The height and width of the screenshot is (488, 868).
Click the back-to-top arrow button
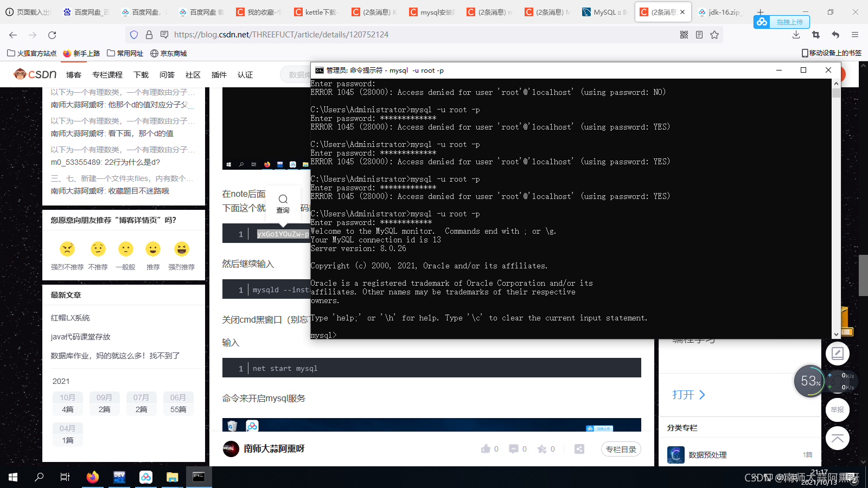(838, 438)
